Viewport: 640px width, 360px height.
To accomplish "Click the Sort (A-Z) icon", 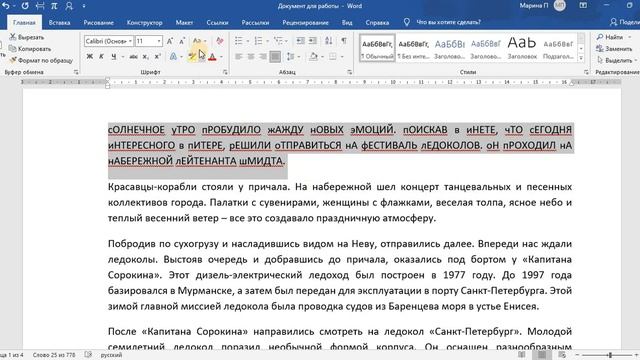I will (x=329, y=41).
